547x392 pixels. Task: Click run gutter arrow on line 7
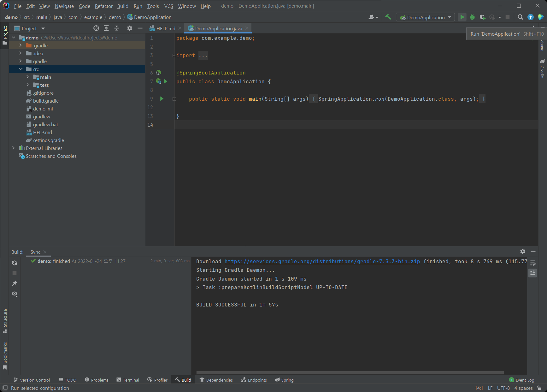[x=166, y=81]
